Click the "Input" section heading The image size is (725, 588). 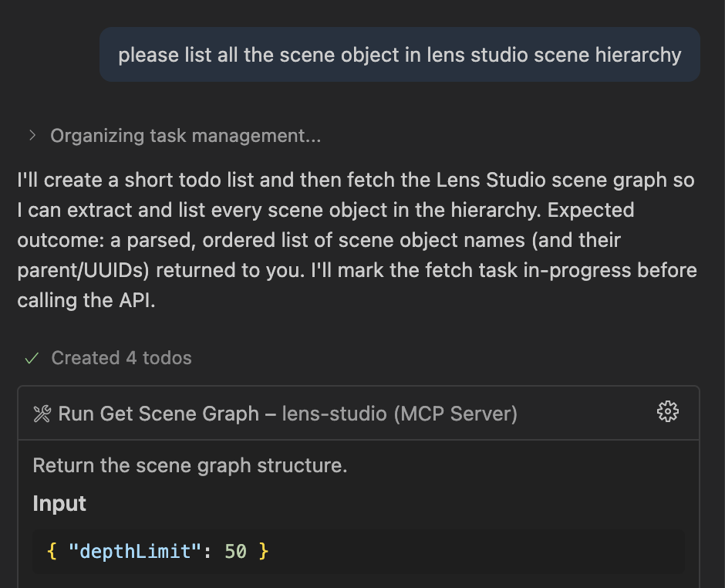pyautogui.click(x=59, y=504)
